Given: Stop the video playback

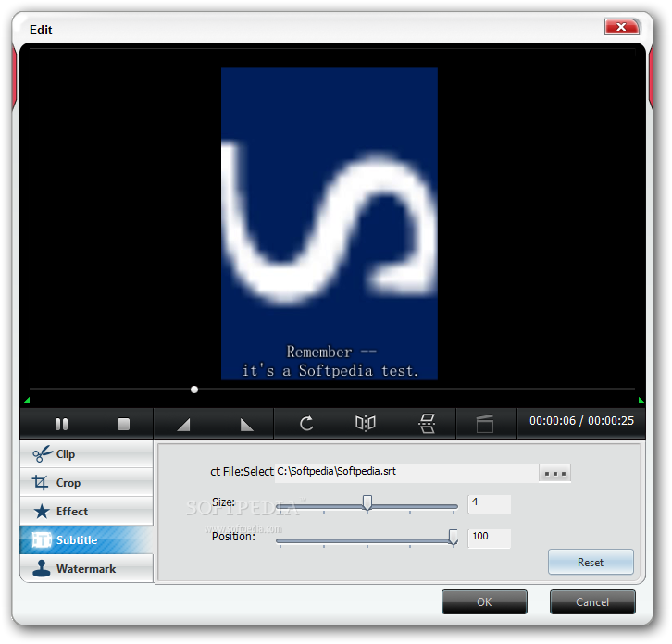Looking at the screenshot, I should [x=123, y=424].
